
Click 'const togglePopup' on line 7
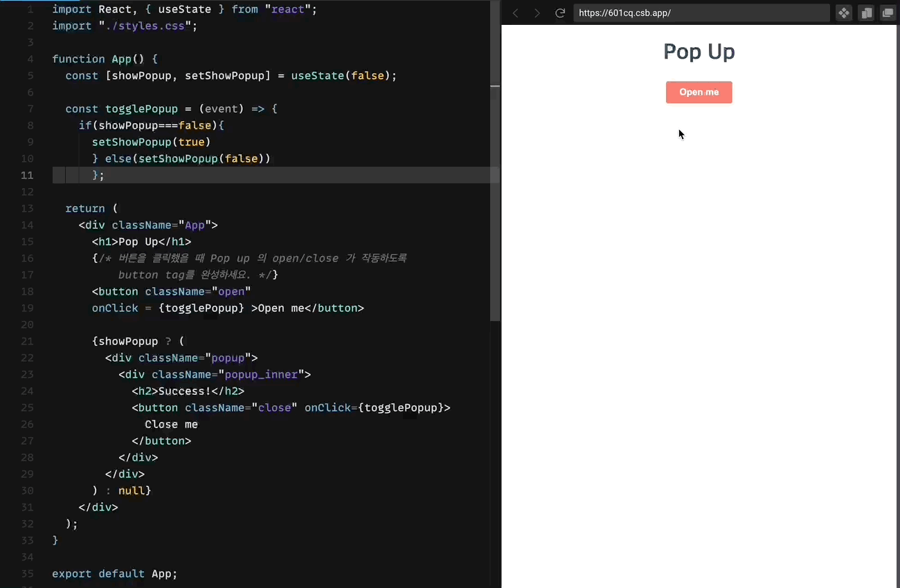(121, 109)
